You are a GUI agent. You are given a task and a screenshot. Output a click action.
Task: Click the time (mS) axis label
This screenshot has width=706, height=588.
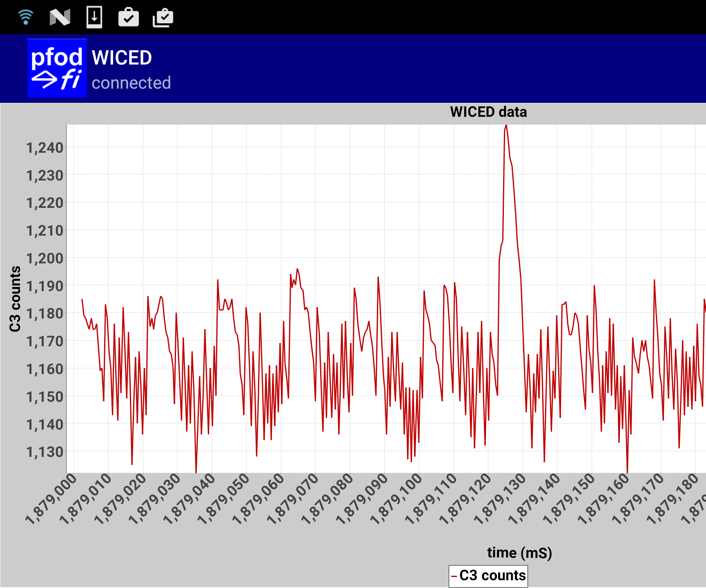(519, 553)
